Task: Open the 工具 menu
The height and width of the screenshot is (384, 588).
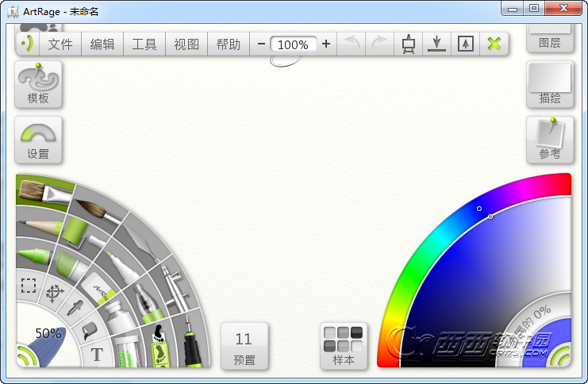Action: click(x=144, y=44)
